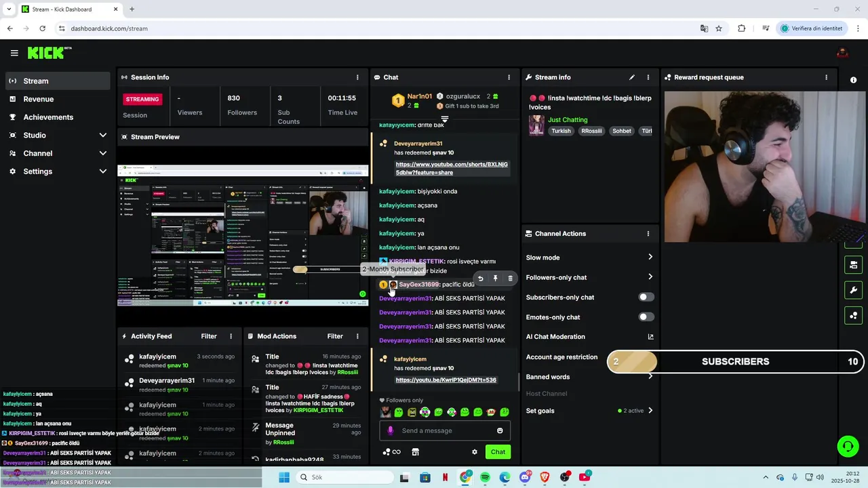Viewport: 868px width, 488px height.
Task: Open Chat panel three-dot menu
Action: click(509, 77)
